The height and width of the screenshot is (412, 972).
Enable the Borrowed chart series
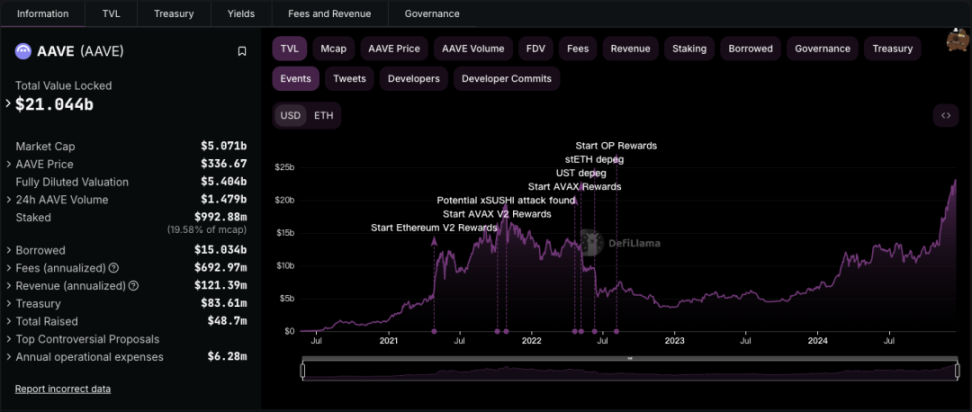(750, 49)
